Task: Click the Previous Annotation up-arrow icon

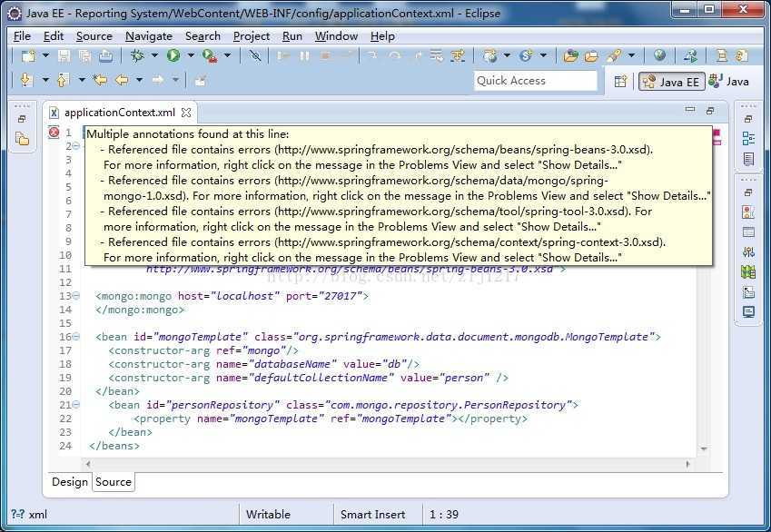Action: [63, 80]
